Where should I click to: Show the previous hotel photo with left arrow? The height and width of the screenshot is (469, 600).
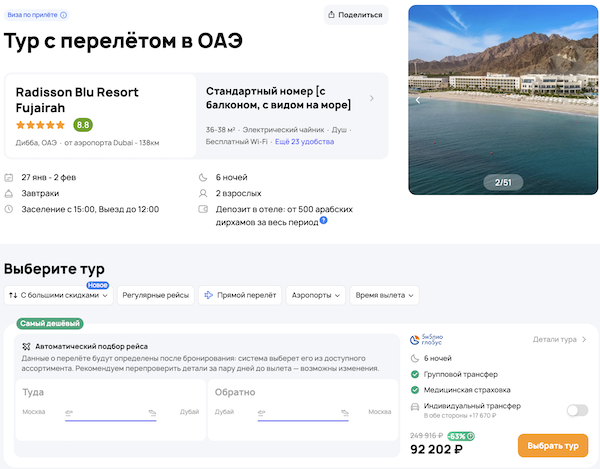coord(418,99)
